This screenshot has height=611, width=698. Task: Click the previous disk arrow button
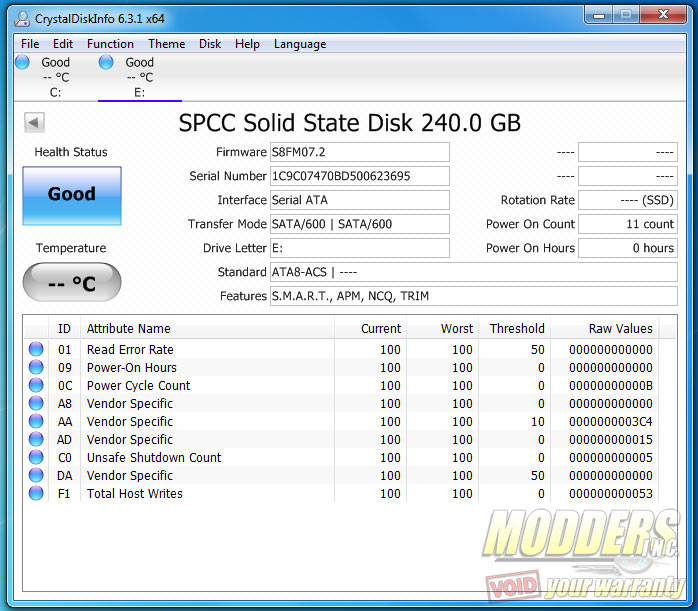tap(34, 122)
